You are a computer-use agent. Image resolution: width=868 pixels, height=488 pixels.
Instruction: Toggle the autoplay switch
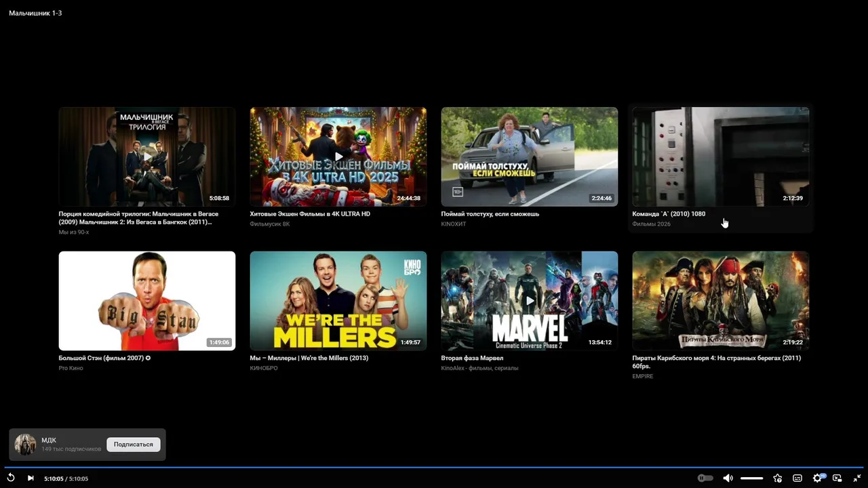click(x=705, y=478)
